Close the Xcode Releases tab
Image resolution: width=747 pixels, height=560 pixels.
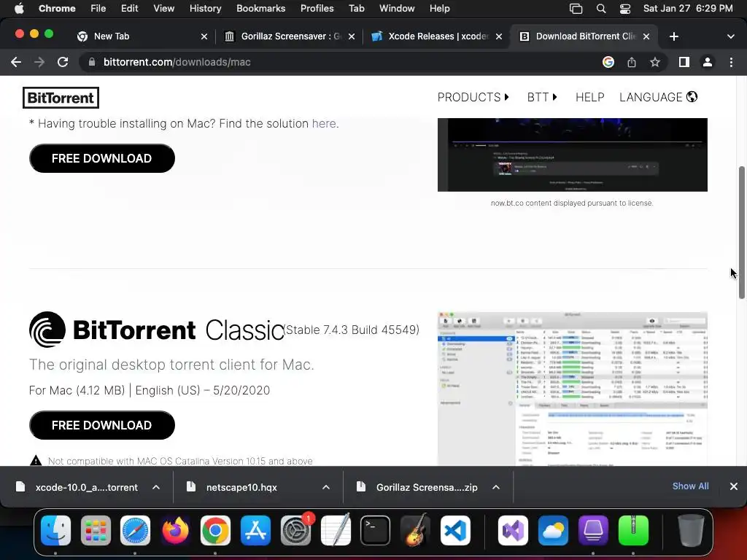499,36
